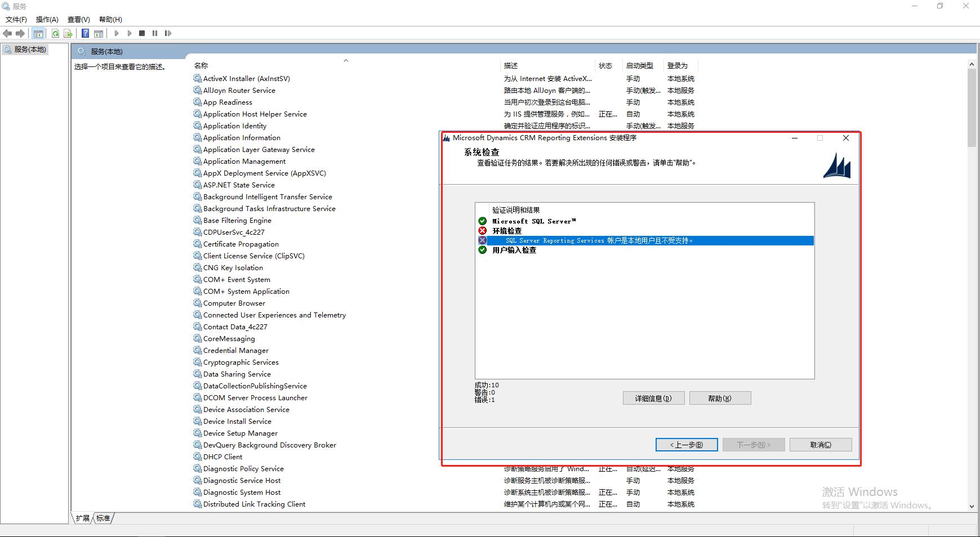
Task: Click the gear icon in the 服务(本地) panel header
Action: pyautogui.click(x=82, y=51)
